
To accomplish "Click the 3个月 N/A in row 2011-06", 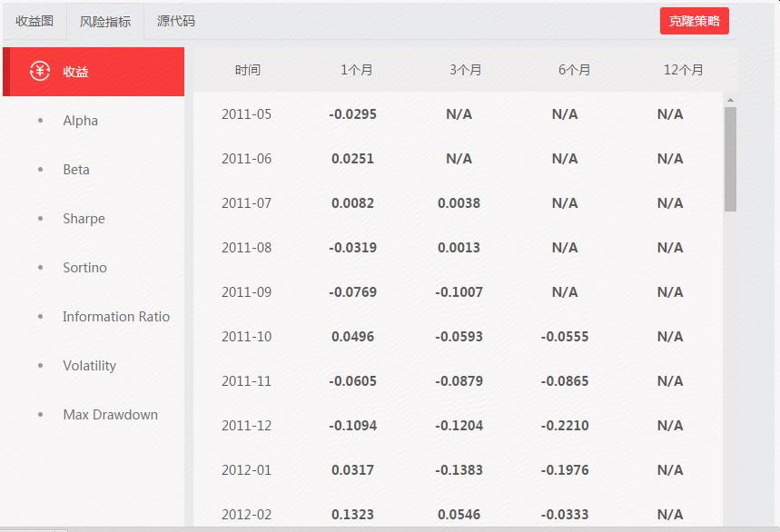I will click(x=459, y=159).
